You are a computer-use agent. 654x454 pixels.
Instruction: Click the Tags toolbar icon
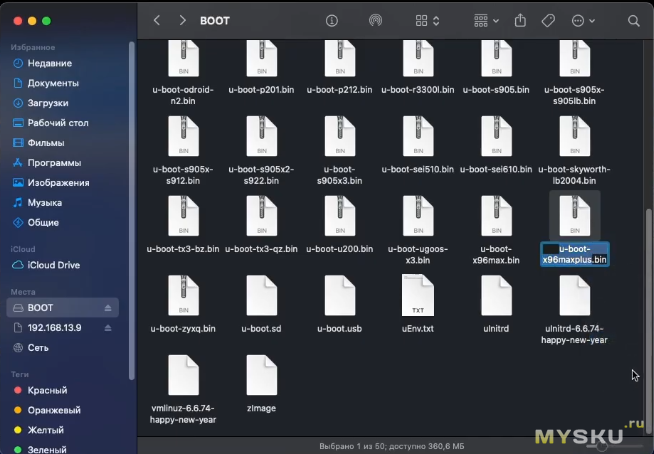[x=548, y=20]
